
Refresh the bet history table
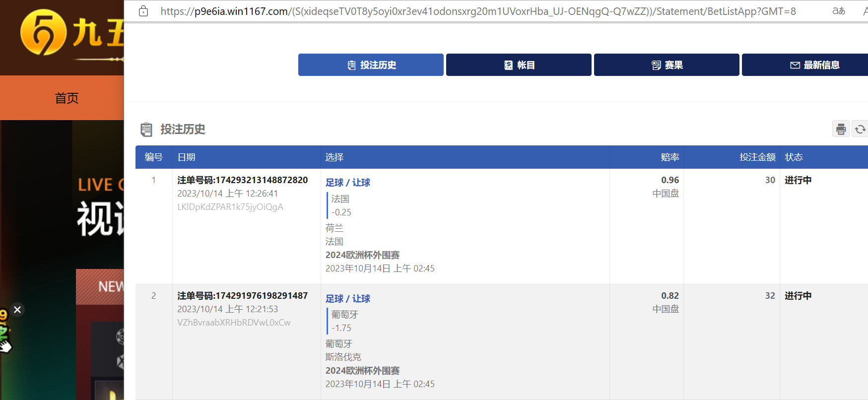(x=860, y=129)
